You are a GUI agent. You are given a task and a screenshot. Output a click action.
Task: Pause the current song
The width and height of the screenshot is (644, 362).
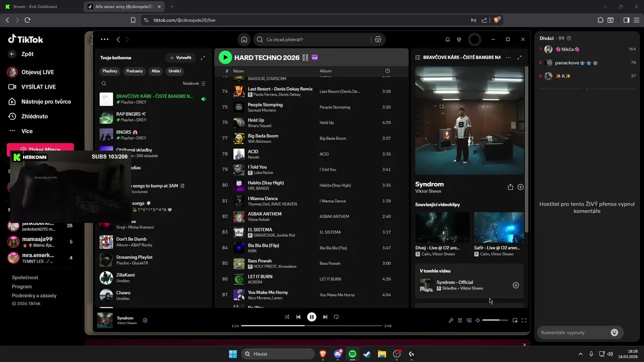[311, 317]
